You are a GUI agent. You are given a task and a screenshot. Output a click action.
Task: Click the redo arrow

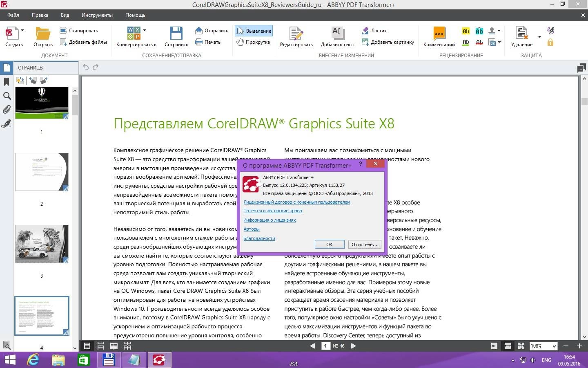tap(96, 67)
